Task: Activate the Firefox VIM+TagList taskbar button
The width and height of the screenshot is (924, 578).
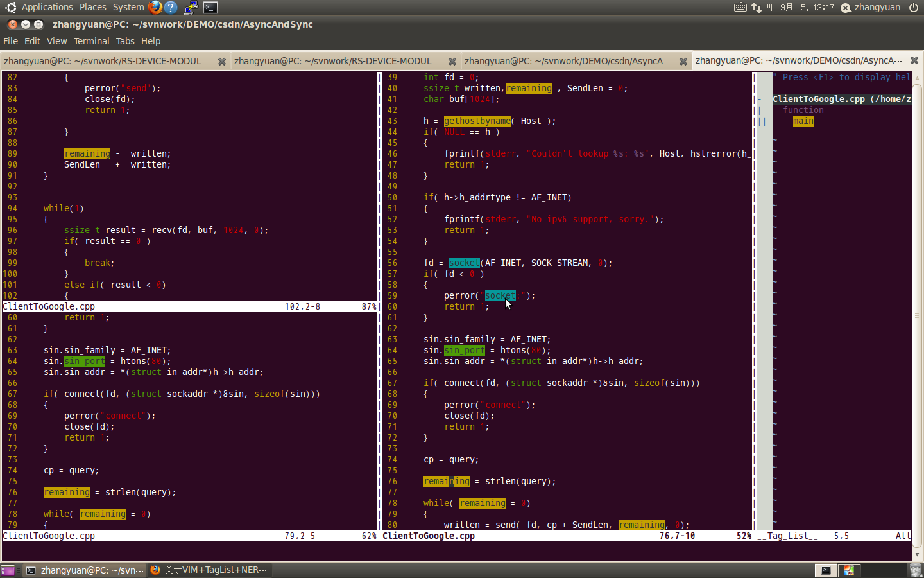Action: (209, 570)
